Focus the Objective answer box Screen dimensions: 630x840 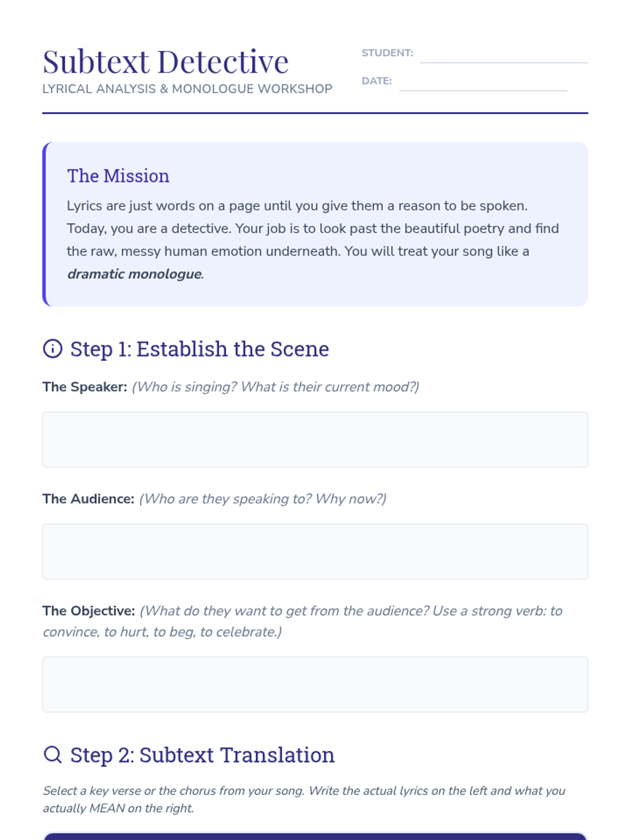click(x=315, y=684)
